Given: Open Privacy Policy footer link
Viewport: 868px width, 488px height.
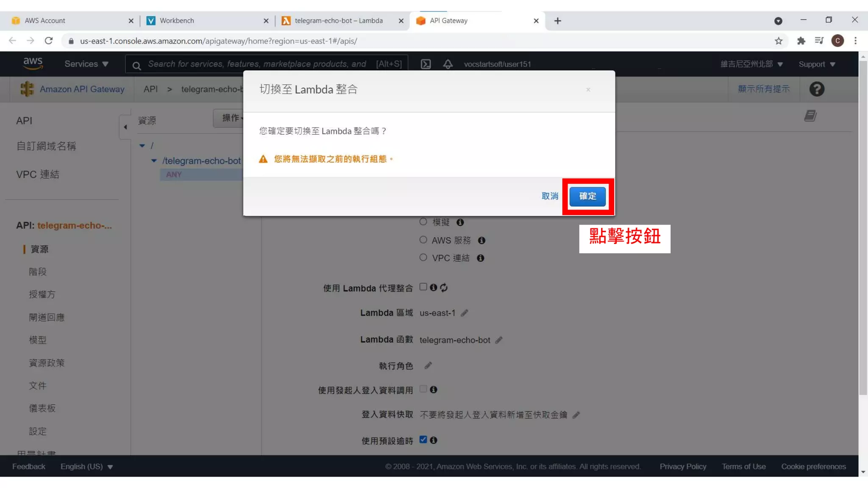Looking at the screenshot, I should [683, 466].
